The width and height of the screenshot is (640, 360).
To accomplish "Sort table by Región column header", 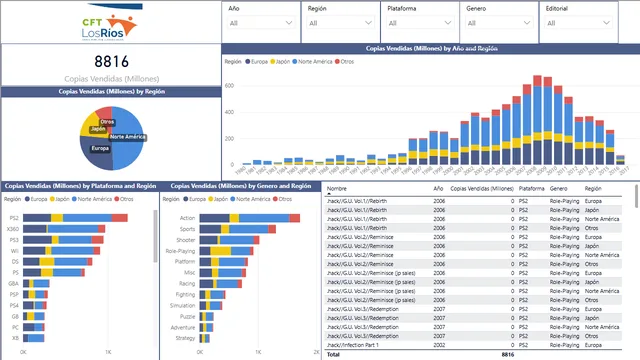I will (x=593, y=189).
